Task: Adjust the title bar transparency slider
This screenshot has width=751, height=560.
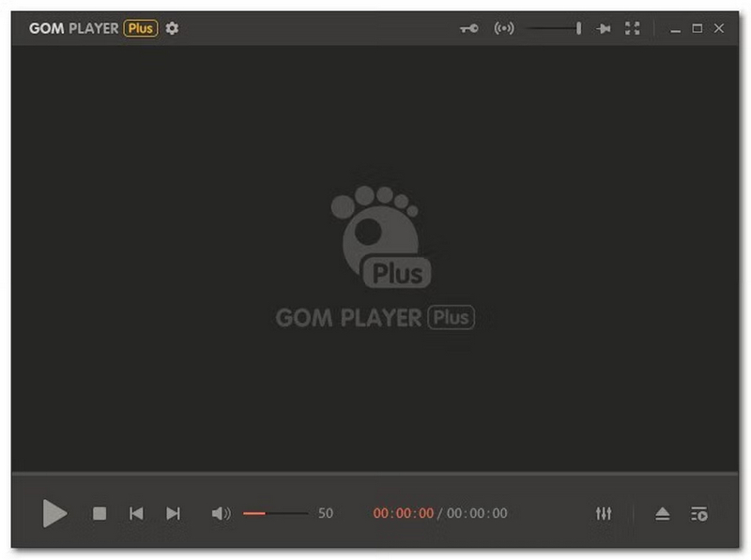Action: tap(554, 29)
